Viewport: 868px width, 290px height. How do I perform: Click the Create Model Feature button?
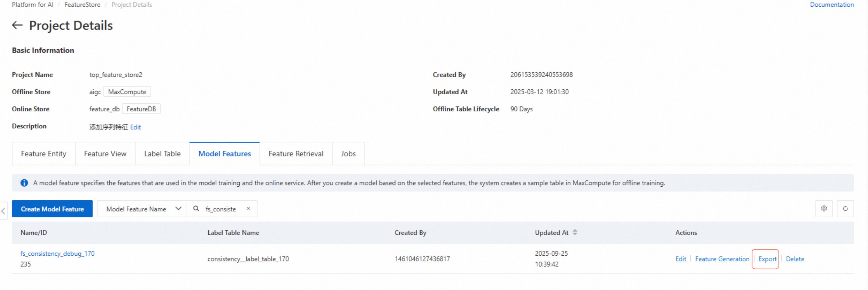[52, 209]
